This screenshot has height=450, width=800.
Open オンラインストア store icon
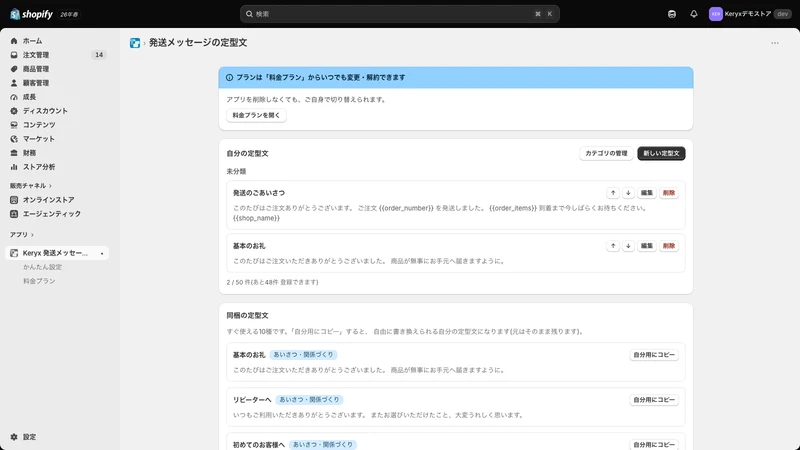[x=14, y=200]
